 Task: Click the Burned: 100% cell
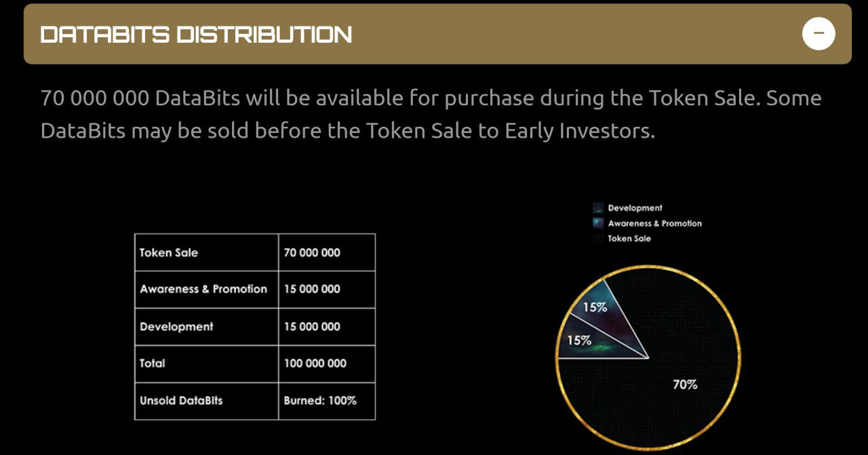point(327,401)
